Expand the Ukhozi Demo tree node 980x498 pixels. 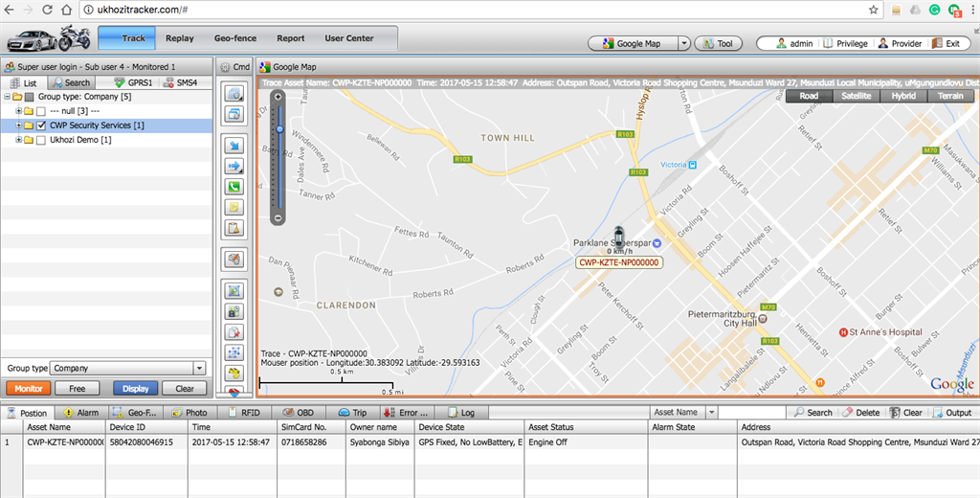[x=18, y=140]
